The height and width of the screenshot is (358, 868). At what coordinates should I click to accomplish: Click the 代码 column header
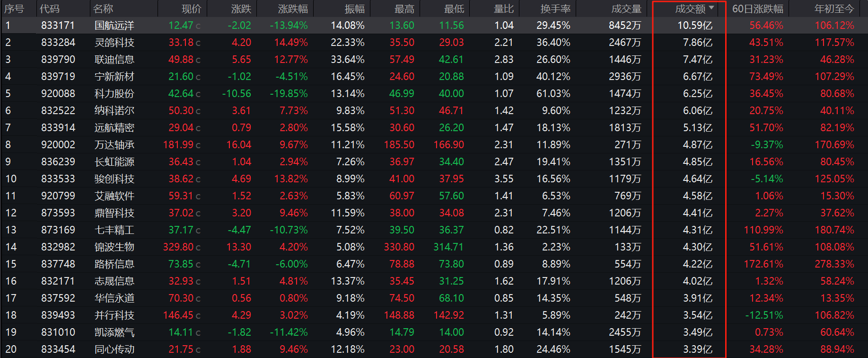point(50,9)
